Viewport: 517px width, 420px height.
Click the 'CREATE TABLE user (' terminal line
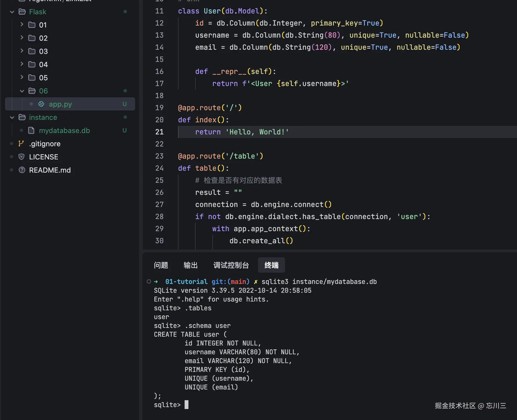point(190,334)
